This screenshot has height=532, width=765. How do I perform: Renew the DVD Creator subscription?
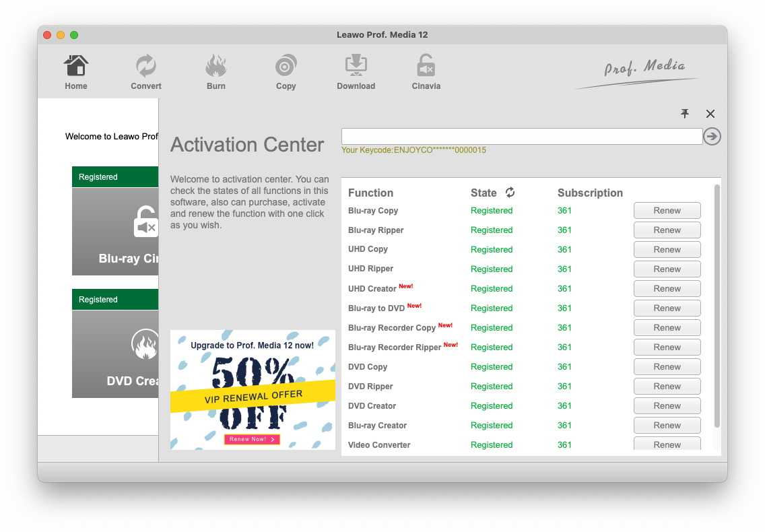point(667,405)
